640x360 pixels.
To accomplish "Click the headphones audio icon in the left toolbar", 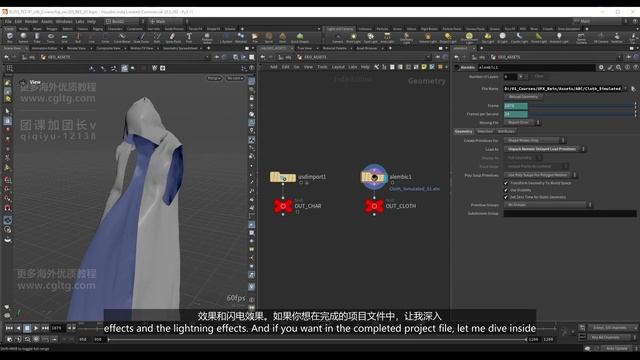I will click(x=7, y=208).
